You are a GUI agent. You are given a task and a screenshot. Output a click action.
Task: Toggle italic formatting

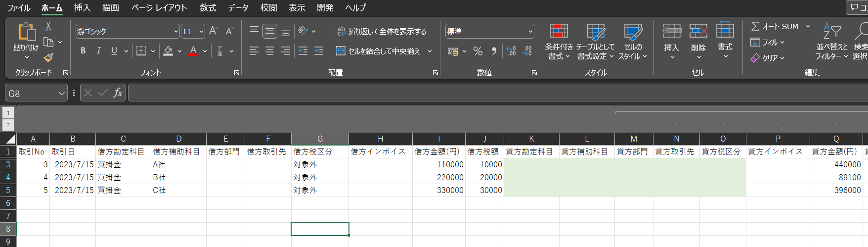coord(98,51)
